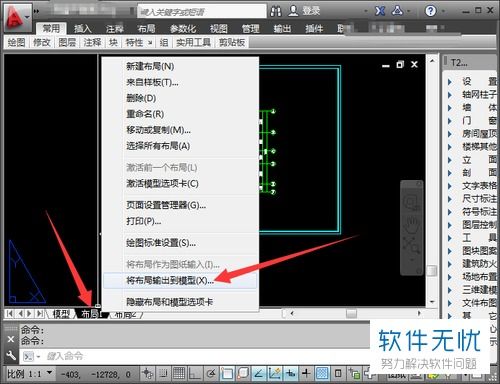
Task: Toggle Grid Display in status bar
Action: coord(179,373)
